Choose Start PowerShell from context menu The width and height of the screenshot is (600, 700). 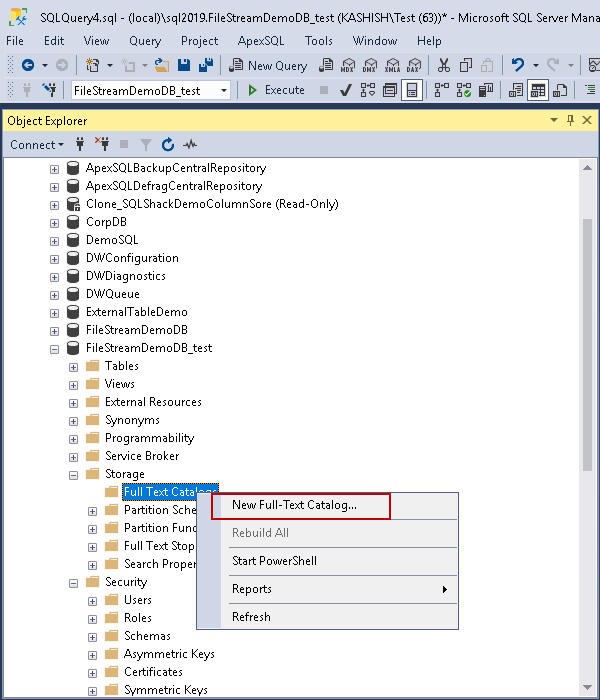tap(274, 561)
